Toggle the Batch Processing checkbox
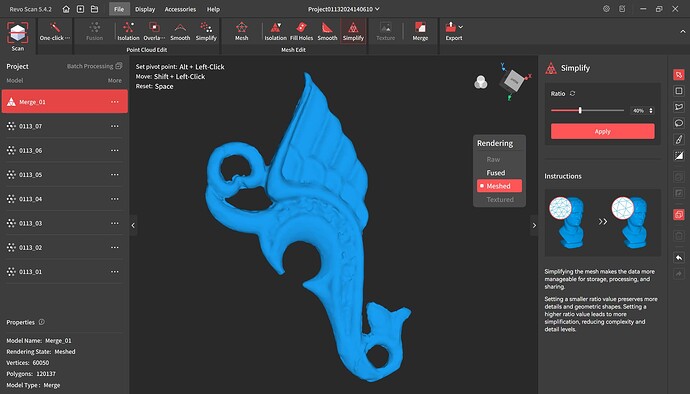The image size is (690, 394). coord(119,66)
